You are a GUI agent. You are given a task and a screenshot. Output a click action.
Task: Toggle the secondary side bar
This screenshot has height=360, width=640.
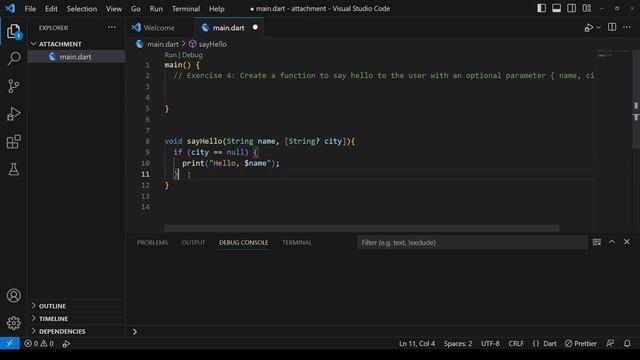(x=571, y=8)
